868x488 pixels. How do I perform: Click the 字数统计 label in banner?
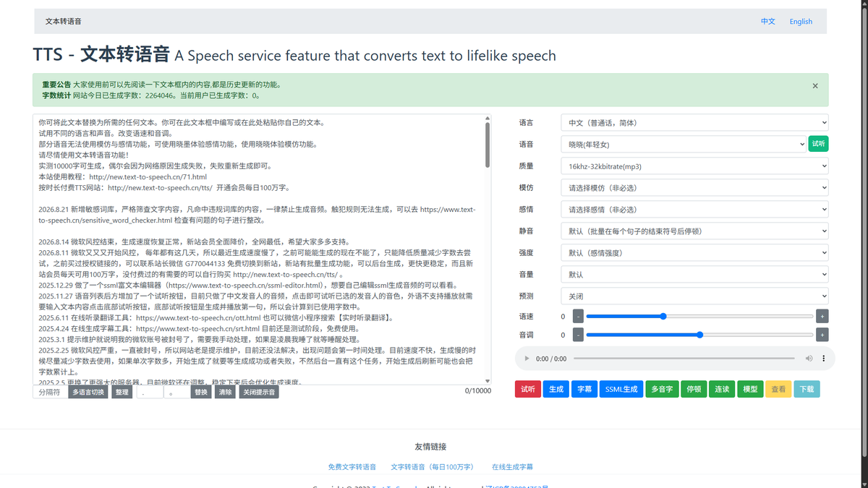pos(56,95)
